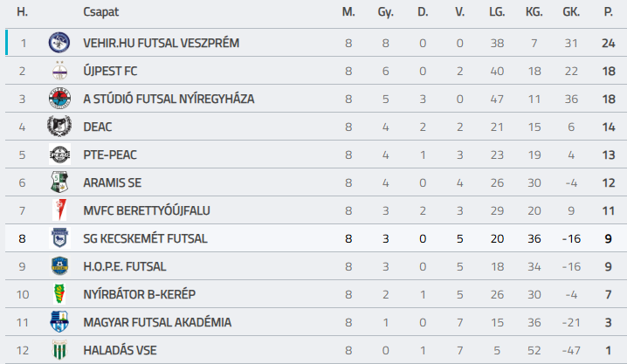Open the VEHIR.HU FUTSAL VESZPRÉM team link
The image size is (627, 364).
tap(161, 43)
